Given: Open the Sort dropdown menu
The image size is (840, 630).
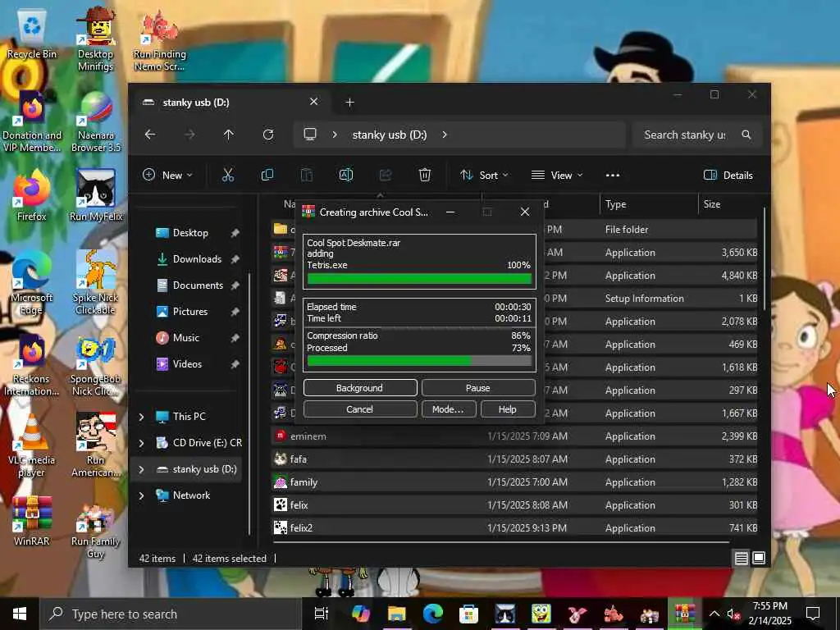Looking at the screenshot, I should [484, 176].
